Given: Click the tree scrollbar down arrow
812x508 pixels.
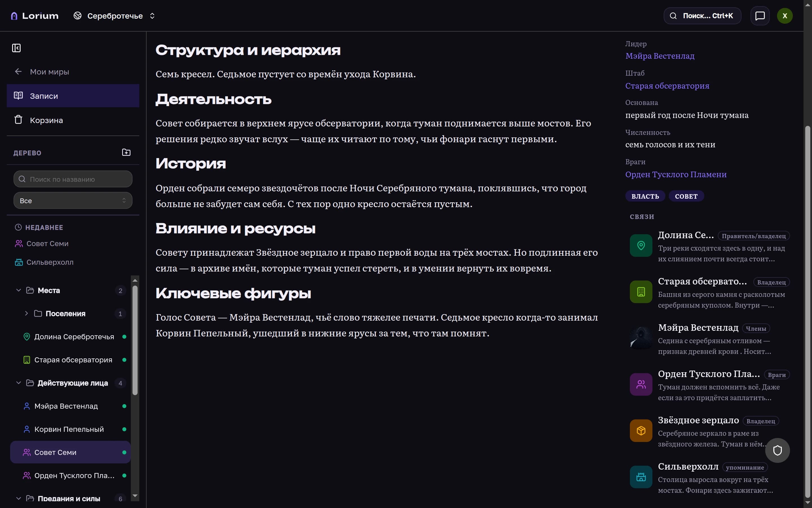Looking at the screenshot, I should (x=135, y=496).
